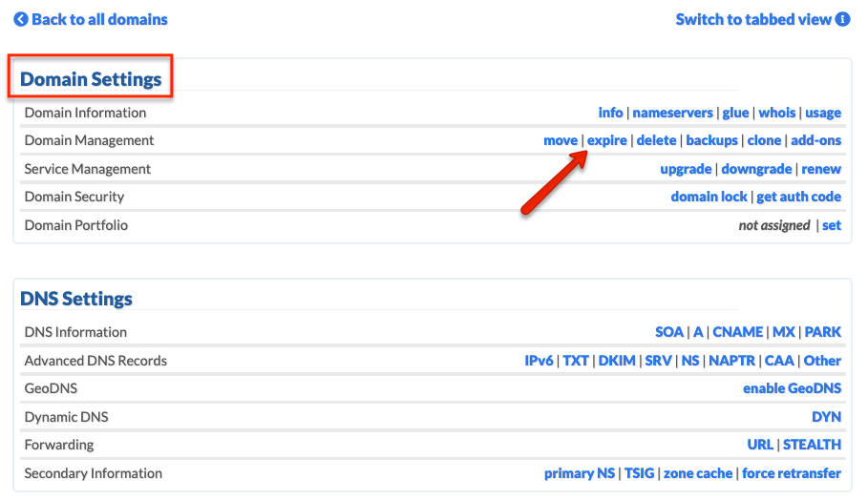Click the info icon beside tabbed view

click(x=842, y=19)
